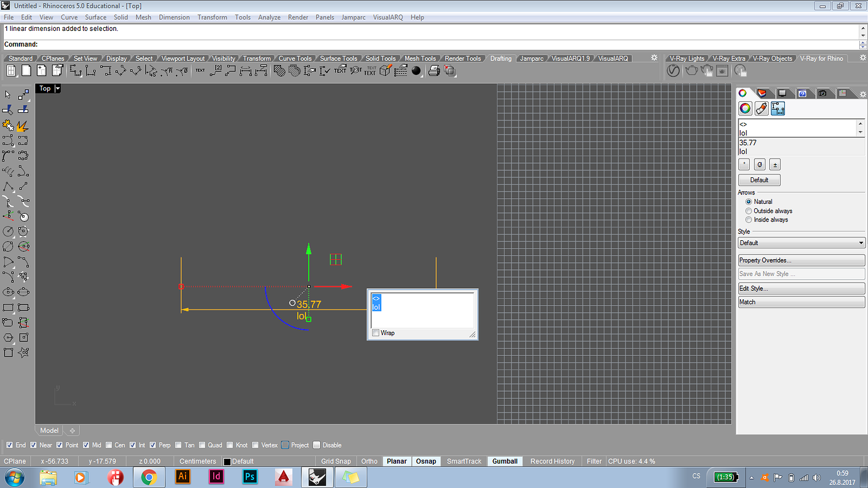This screenshot has width=868, height=488.
Task: Disable the End osnap checkbox
Action: (9, 445)
